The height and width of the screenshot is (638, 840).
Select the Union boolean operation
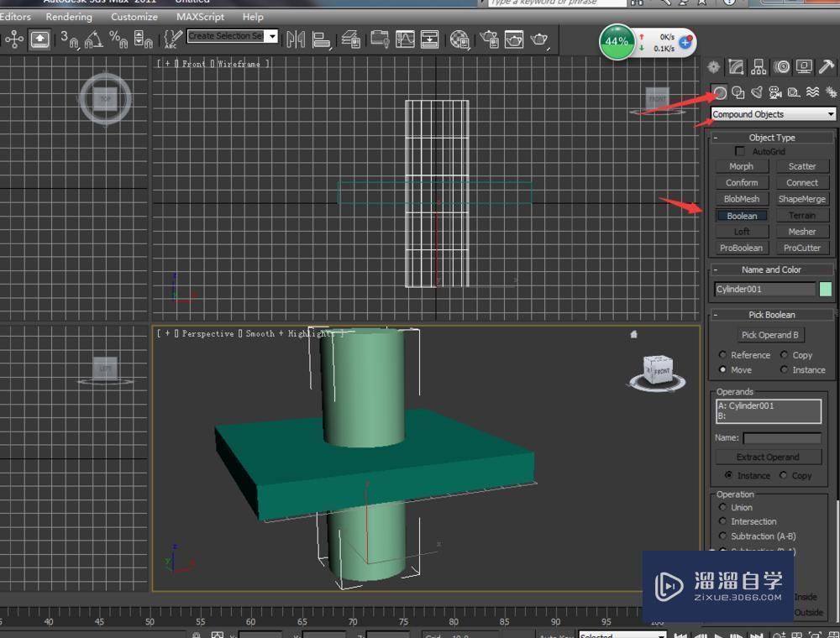[737, 507]
